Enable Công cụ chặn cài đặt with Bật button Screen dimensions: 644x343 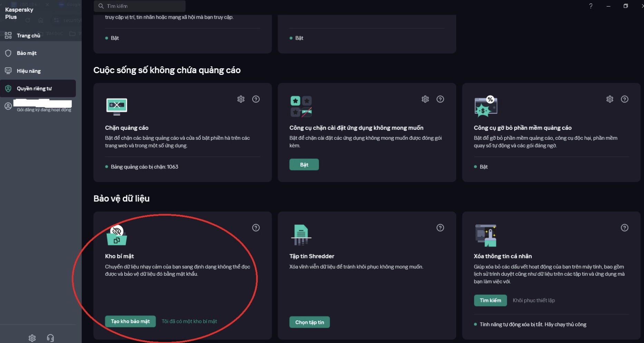(304, 165)
